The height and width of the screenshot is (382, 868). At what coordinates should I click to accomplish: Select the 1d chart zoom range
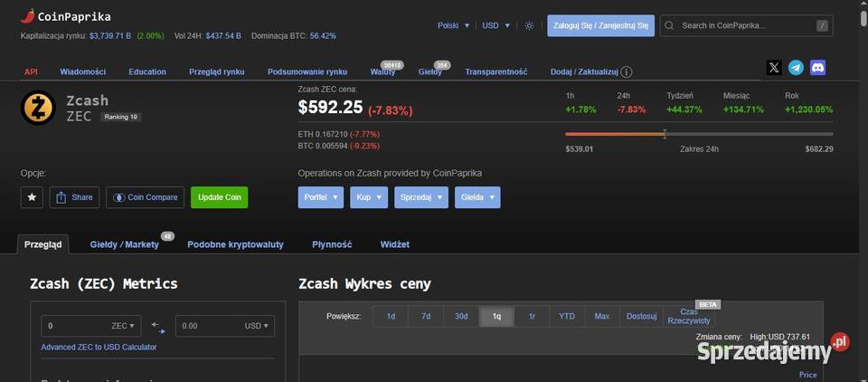pos(391,316)
